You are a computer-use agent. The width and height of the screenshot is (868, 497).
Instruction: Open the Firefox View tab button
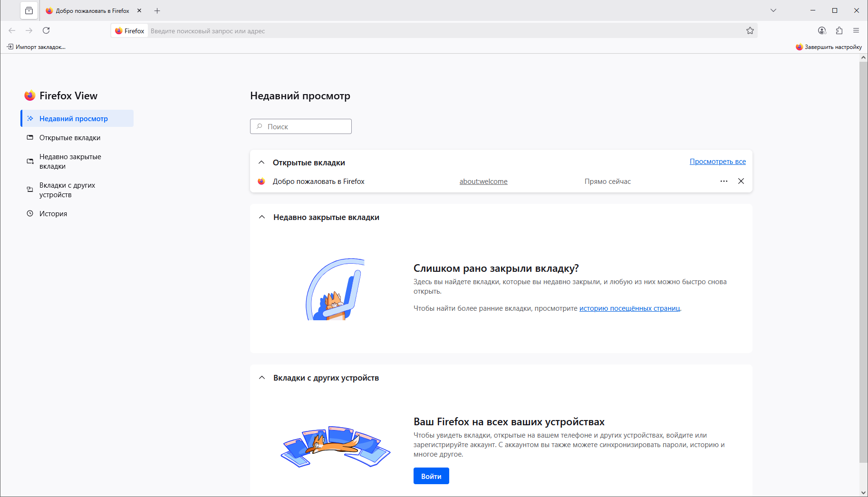coord(29,10)
